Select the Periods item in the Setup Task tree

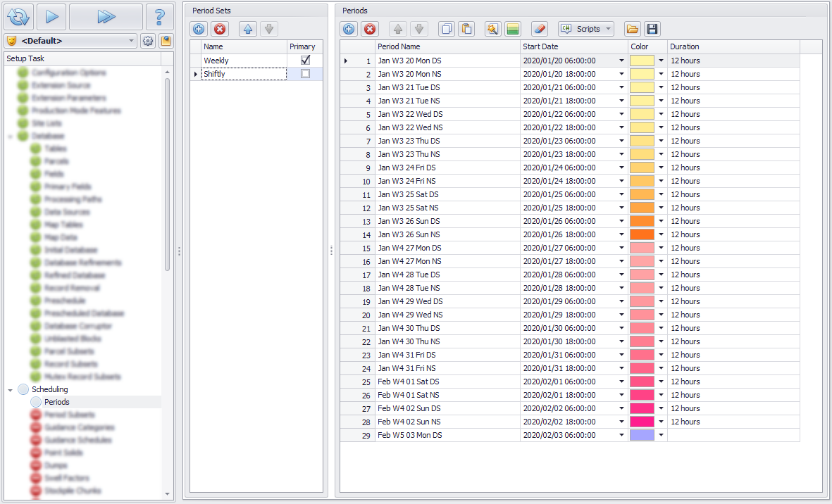tap(56, 402)
